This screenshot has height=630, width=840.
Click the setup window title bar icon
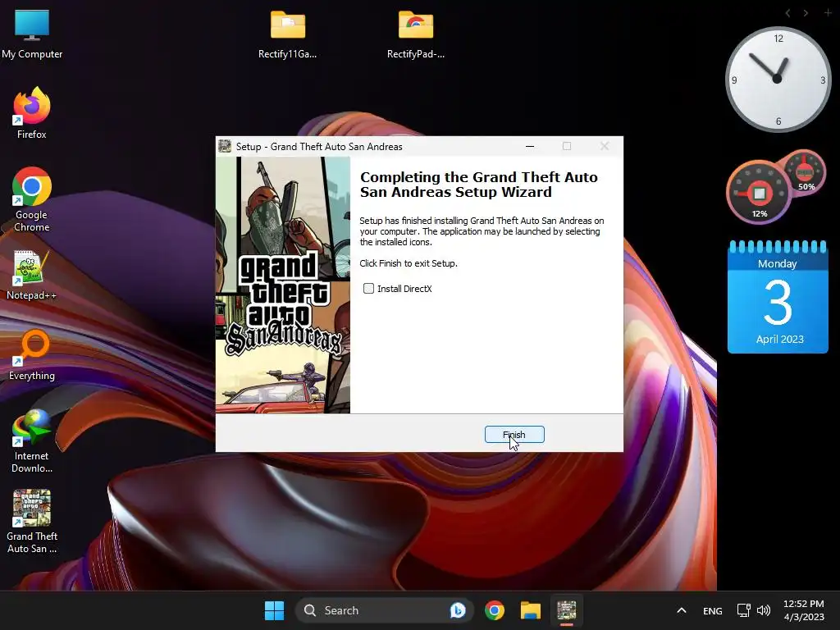(x=225, y=146)
